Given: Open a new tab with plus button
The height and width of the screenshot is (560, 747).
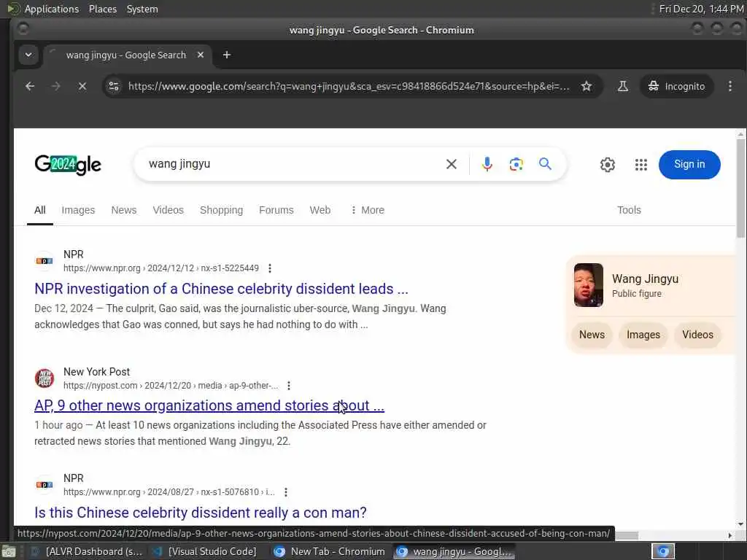Looking at the screenshot, I should coord(227,55).
